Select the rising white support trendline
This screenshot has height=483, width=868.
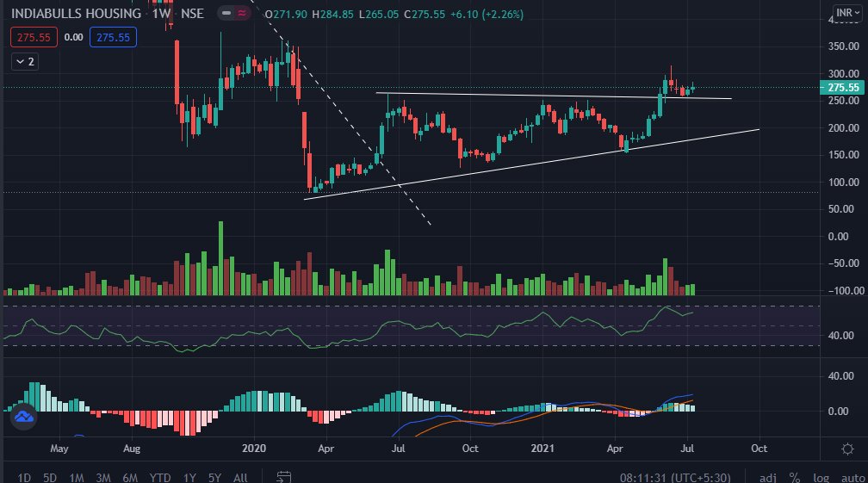531,164
